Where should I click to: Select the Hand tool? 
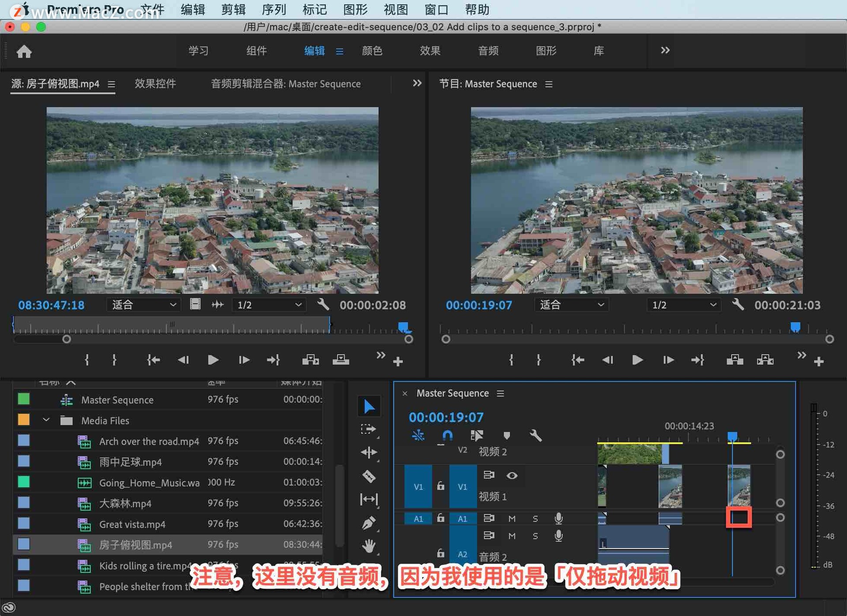369,546
